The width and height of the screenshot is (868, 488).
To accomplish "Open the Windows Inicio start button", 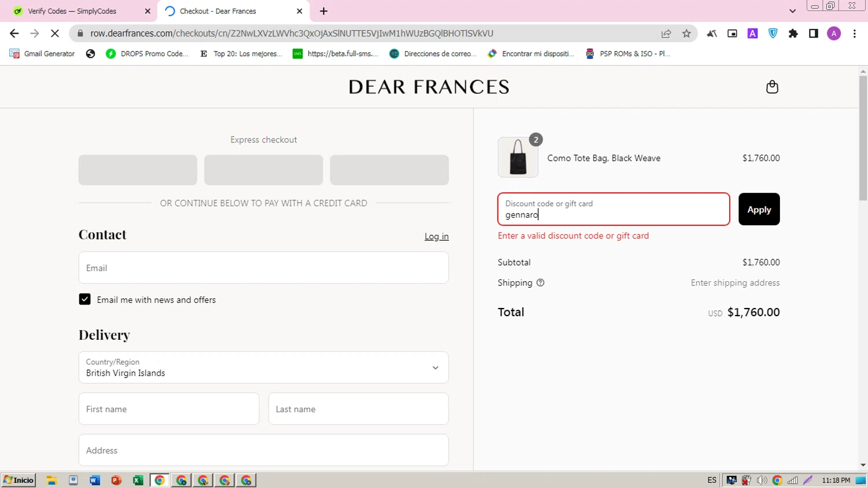I will tap(19, 480).
